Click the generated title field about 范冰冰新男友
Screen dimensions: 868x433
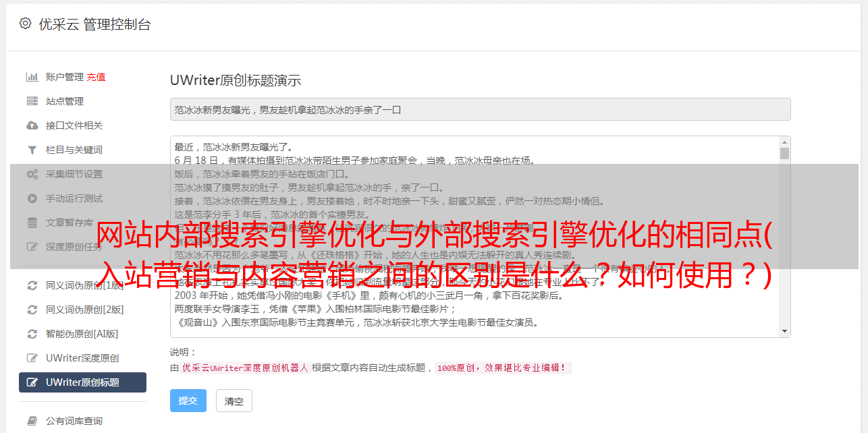[480, 109]
